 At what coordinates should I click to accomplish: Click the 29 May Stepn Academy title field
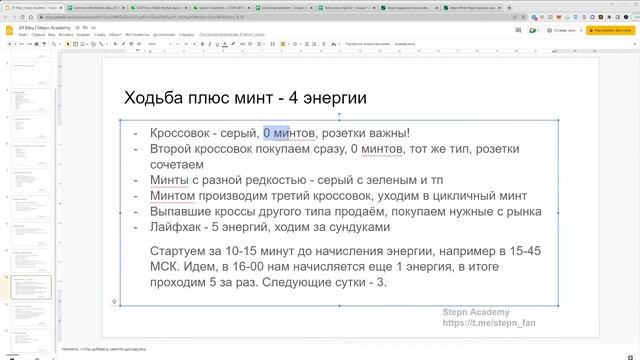(x=44, y=28)
